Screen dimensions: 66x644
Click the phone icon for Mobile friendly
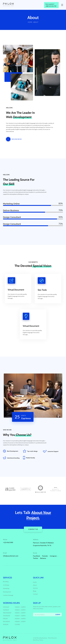(x=24, y=458)
